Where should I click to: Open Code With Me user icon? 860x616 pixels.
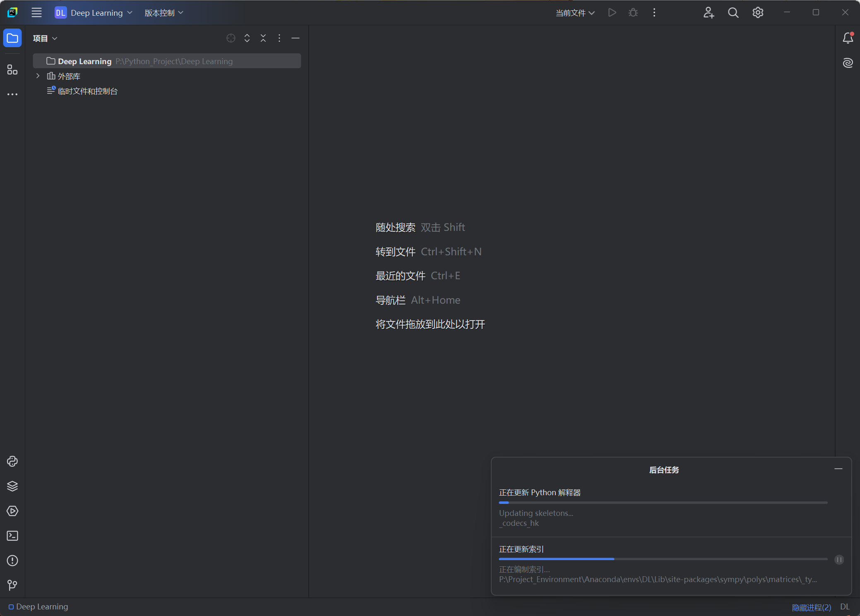click(x=709, y=12)
